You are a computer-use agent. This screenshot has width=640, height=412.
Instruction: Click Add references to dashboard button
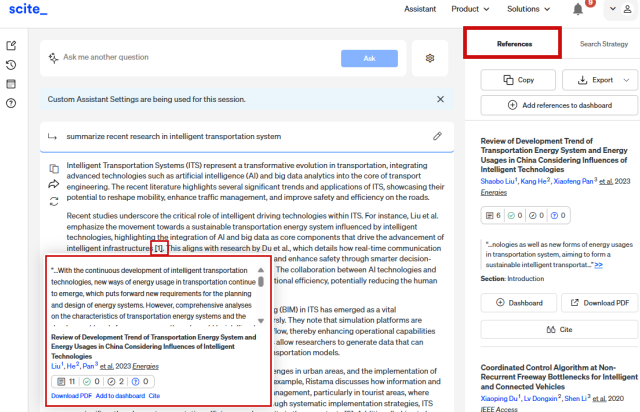[559, 105]
